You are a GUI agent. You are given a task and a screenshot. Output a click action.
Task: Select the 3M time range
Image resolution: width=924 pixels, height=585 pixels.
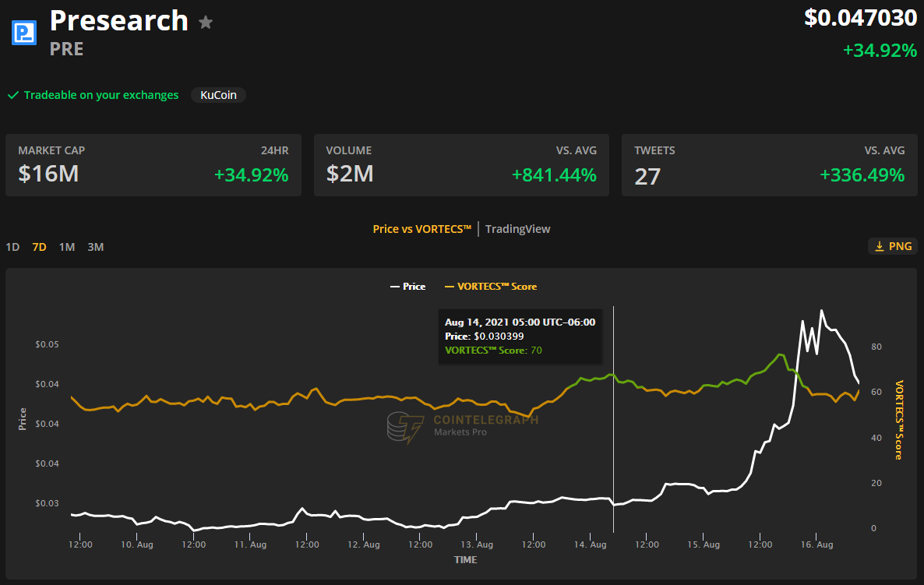click(95, 247)
